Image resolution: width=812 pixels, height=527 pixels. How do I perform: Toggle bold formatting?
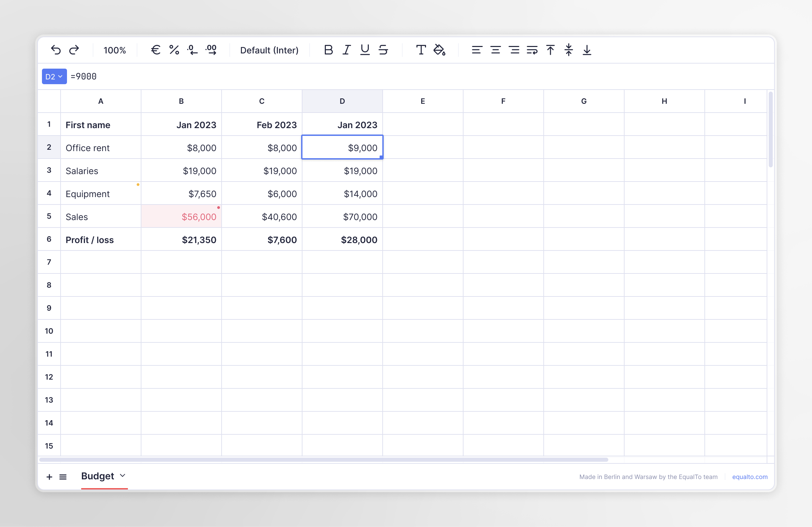point(328,50)
